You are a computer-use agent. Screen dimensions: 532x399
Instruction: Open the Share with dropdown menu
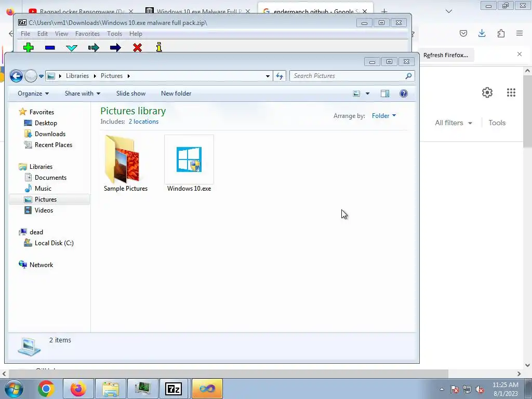(83, 94)
